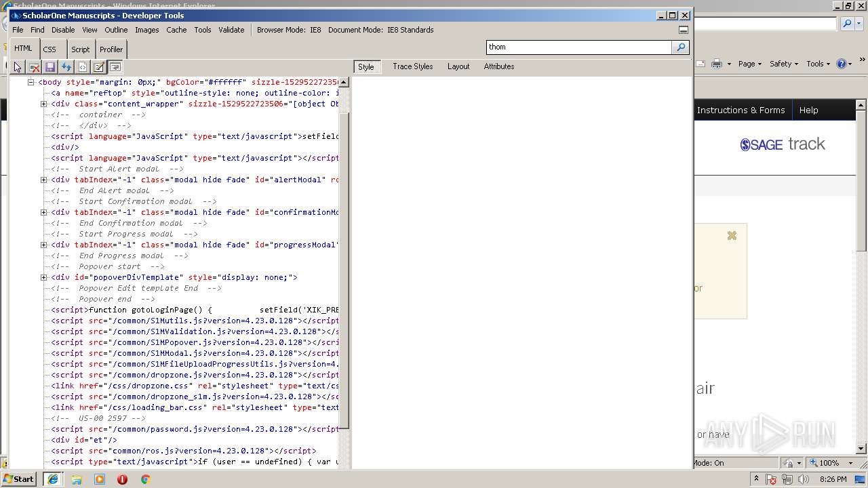
Task: Expand the confirmationModal div node
Action: pos(44,212)
